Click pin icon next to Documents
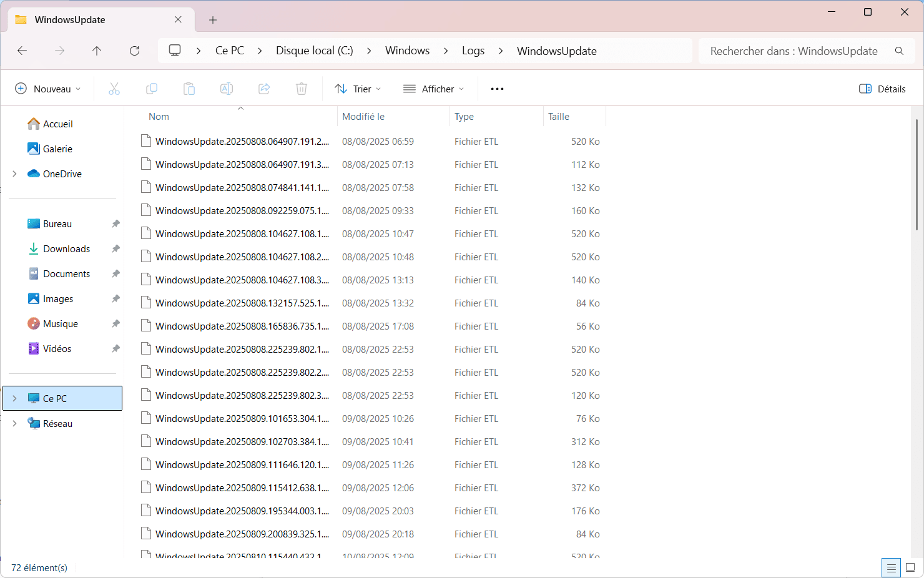The image size is (924, 578). click(x=115, y=273)
